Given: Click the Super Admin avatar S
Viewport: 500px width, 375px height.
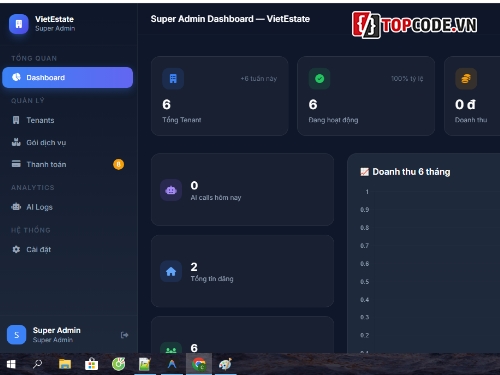Looking at the screenshot, I should pos(16,335).
